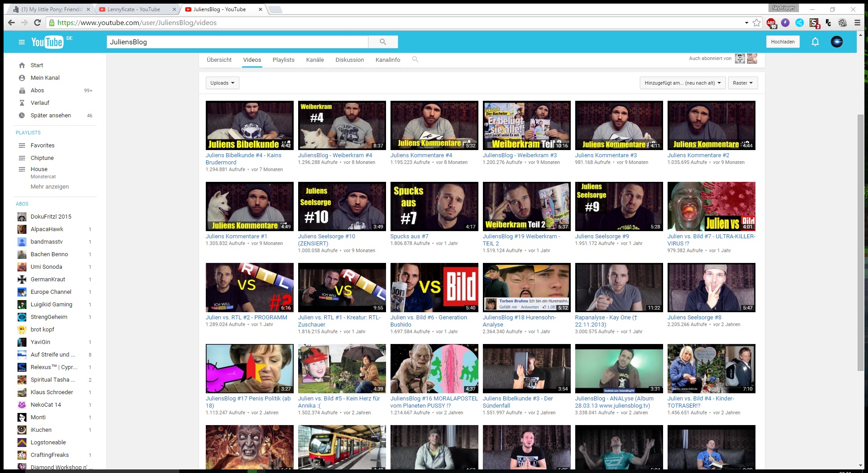868x473 pixels.
Task: Open the YouTube hamburger guide menu
Action: click(x=22, y=42)
